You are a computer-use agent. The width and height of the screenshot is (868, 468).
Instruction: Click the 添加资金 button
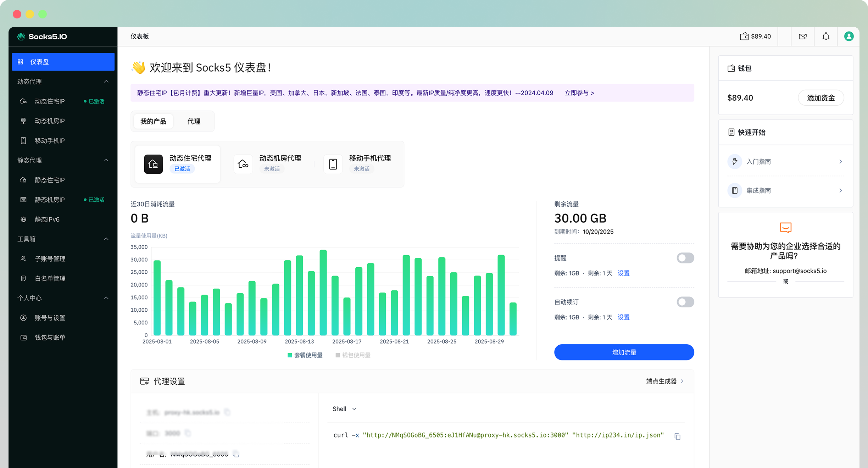pyautogui.click(x=820, y=98)
